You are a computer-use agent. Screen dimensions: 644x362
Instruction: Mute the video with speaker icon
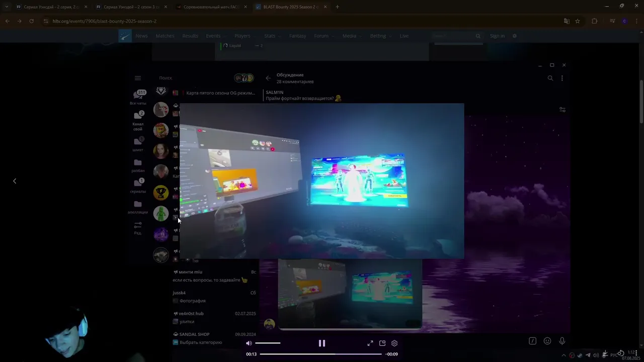[x=249, y=343]
